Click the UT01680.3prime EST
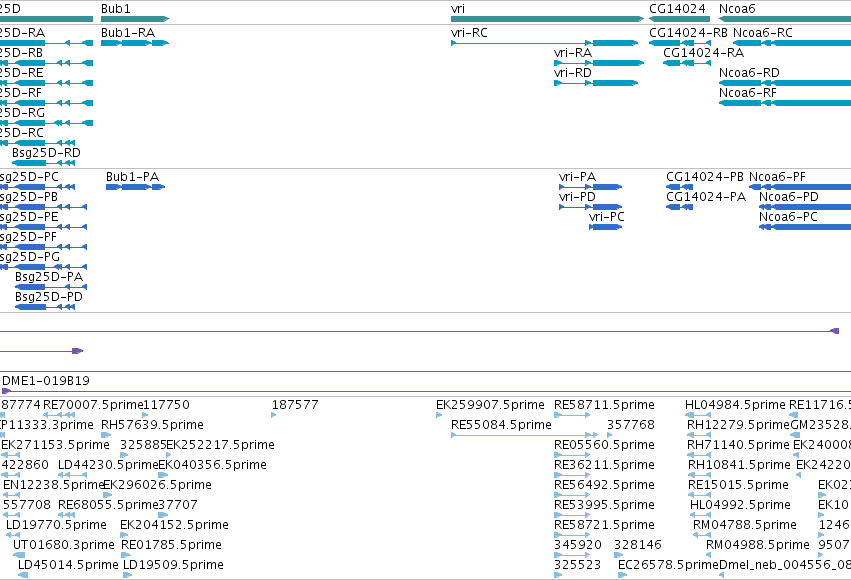The image size is (851, 580). (x=19, y=555)
